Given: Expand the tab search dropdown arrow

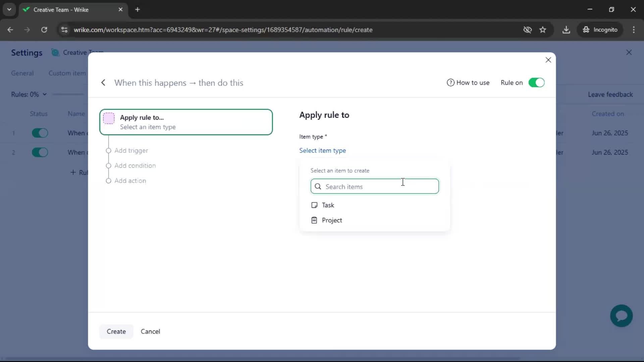Looking at the screenshot, I should coord(9,10).
